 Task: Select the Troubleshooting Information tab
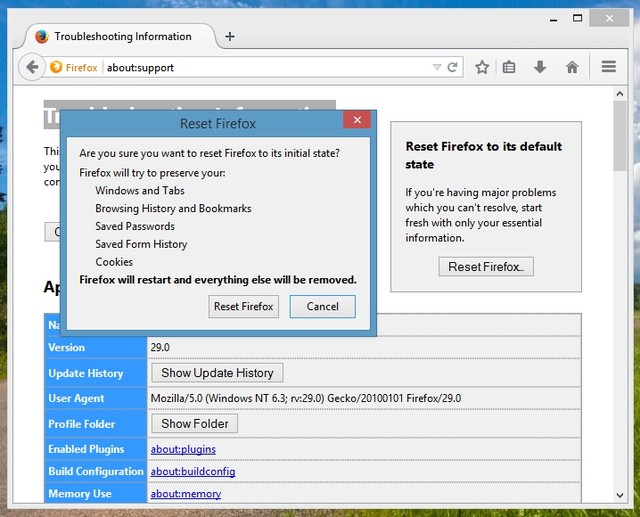118,36
